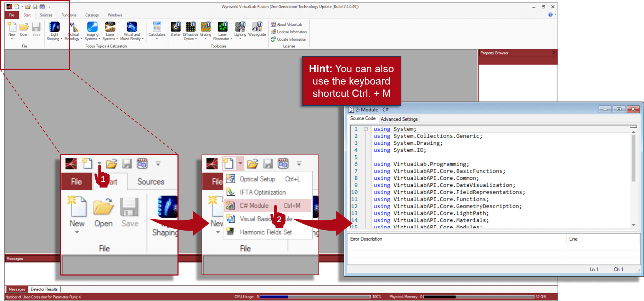Open the Customize Quick Access Toolbar dropdown
This screenshot has width=644, height=301.
point(49,7)
